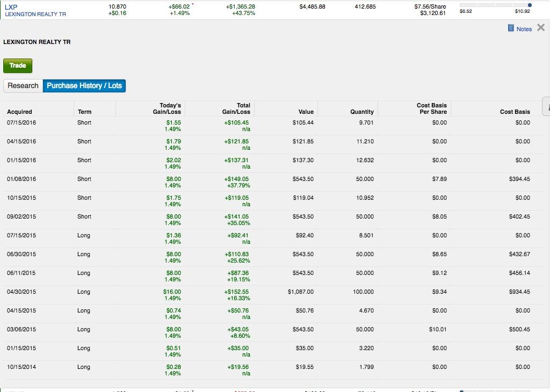The height and width of the screenshot is (392, 550).
Task: Click the Acquired column header
Action: (20, 112)
